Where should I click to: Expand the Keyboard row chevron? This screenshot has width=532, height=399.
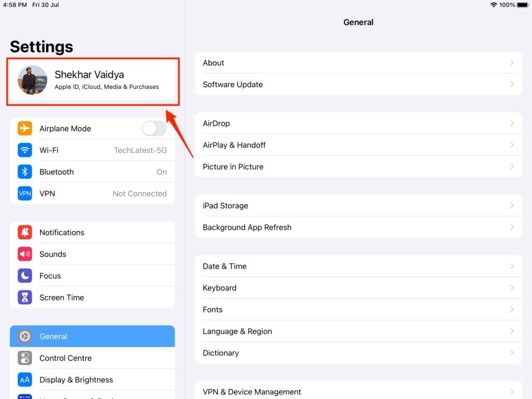pyautogui.click(x=512, y=288)
